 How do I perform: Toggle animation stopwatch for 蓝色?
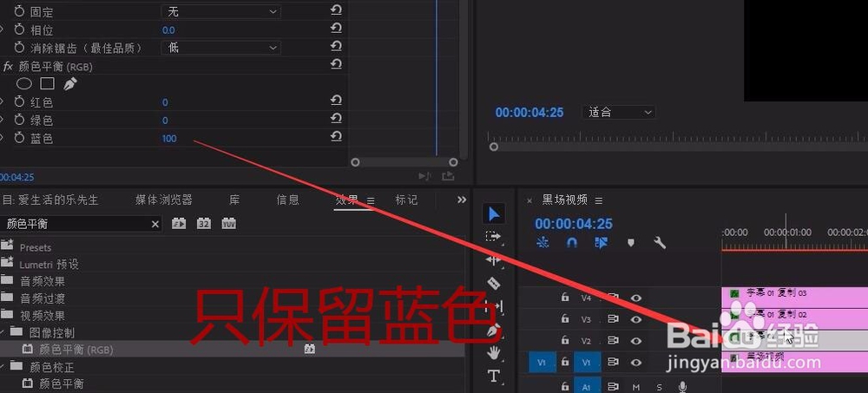coord(20,138)
